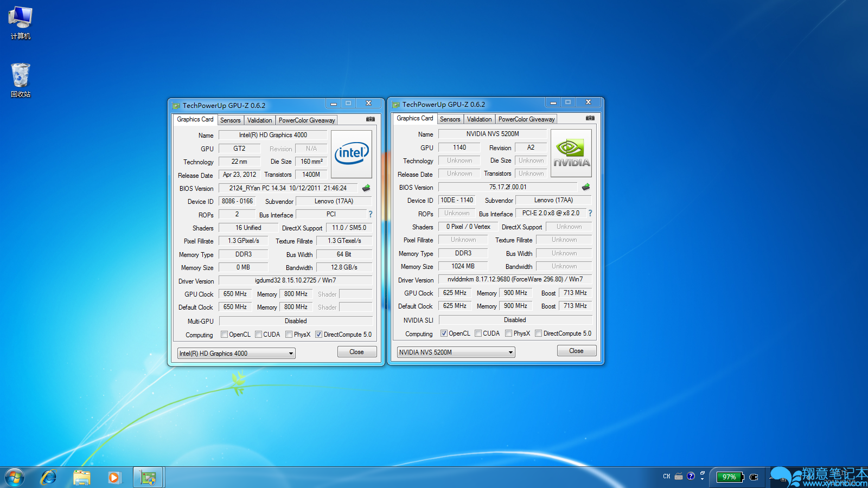Toggle CUDA checkbox in NVIDIA window
This screenshot has width=868, height=488.
pos(478,333)
